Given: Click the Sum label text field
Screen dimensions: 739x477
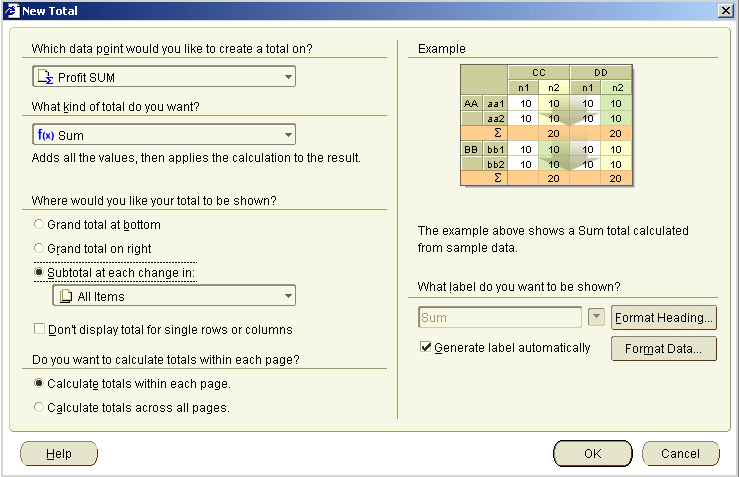Looking at the screenshot, I should 500,317.
